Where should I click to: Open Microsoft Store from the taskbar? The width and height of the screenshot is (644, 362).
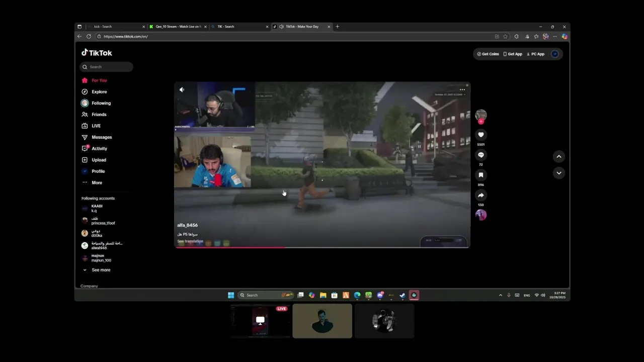[335, 295]
